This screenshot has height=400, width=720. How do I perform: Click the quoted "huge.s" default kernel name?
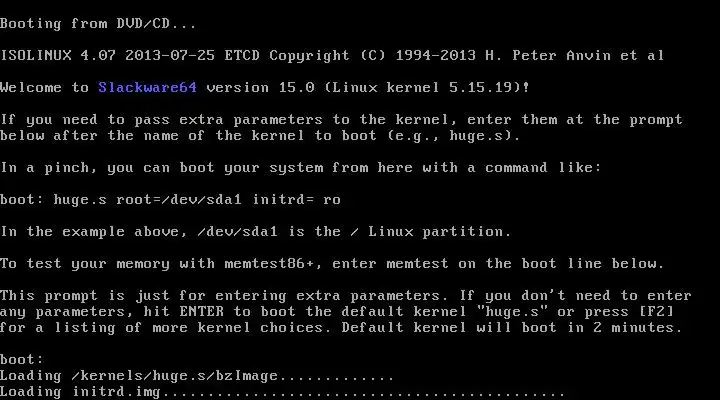pos(511,311)
